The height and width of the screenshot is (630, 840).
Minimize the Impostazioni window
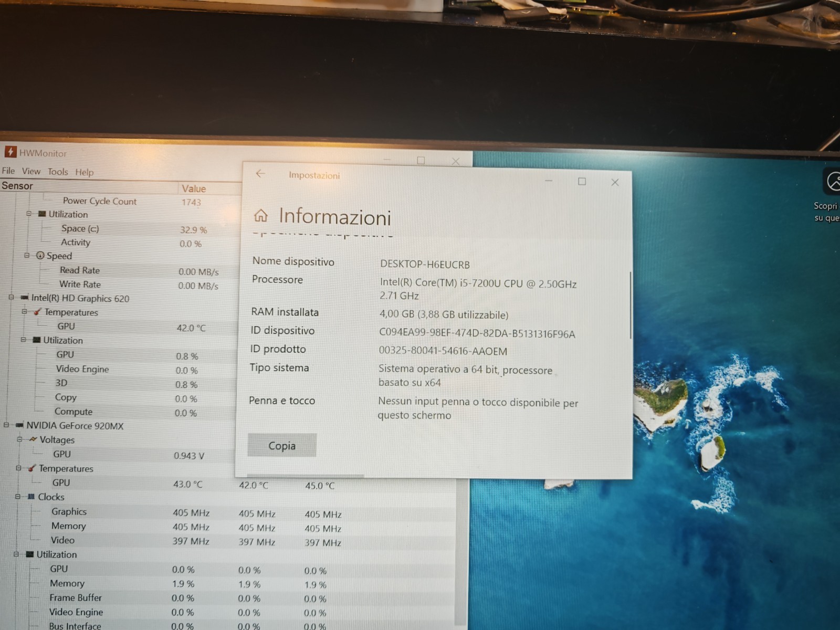tap(549, 181)
